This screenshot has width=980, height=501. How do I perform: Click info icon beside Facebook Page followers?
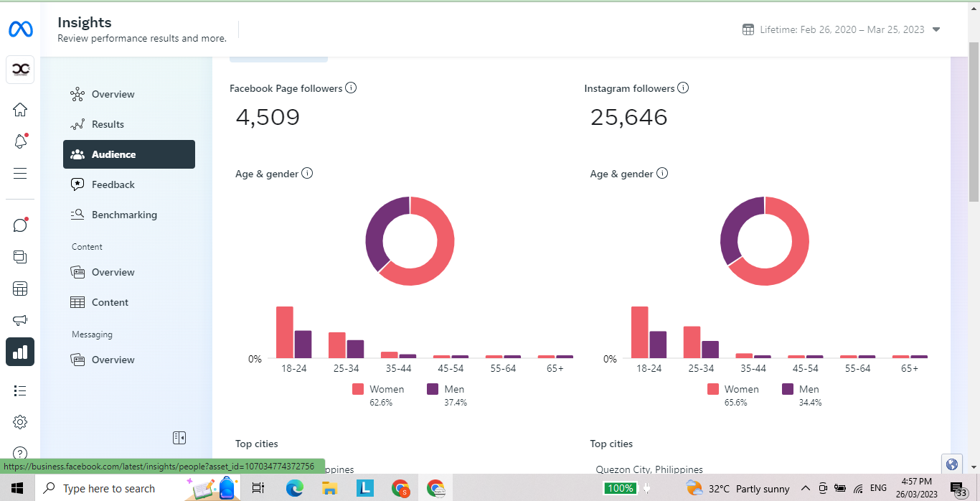(x=351, y=88)
